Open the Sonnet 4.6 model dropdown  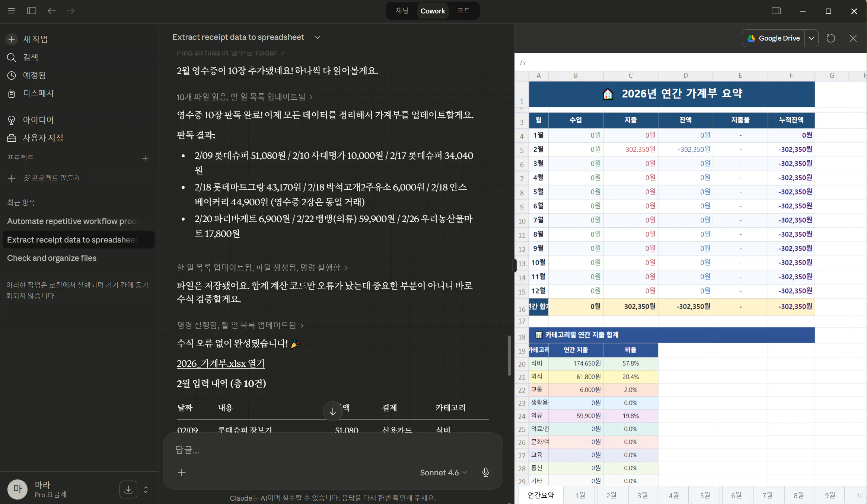pyautogui.click(x=443, y=472)
